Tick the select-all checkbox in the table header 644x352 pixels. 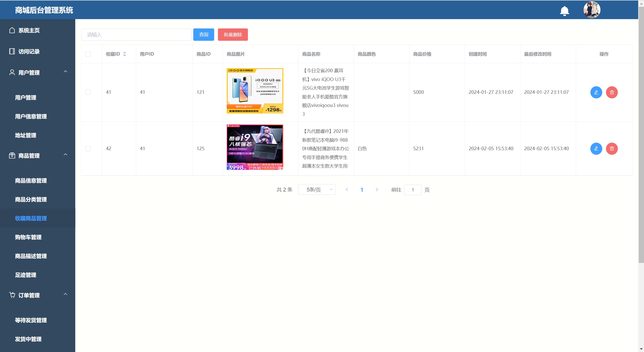point(88,54)
